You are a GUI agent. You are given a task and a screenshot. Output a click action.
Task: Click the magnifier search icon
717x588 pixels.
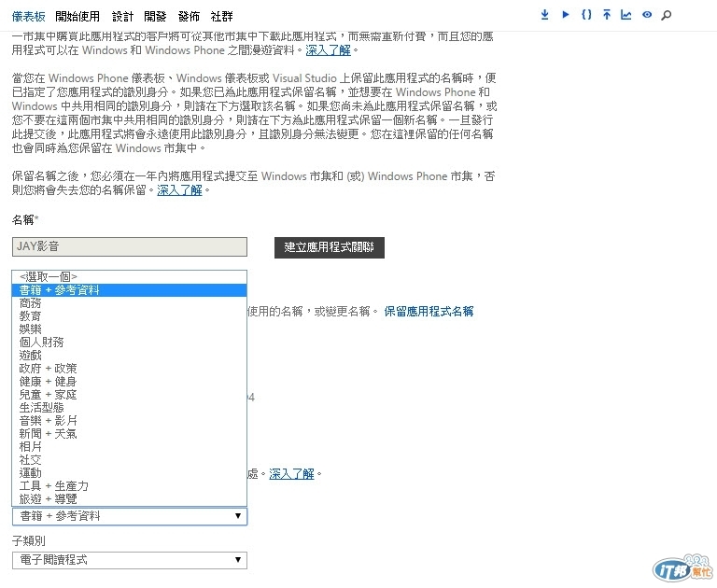click(667, 15)
